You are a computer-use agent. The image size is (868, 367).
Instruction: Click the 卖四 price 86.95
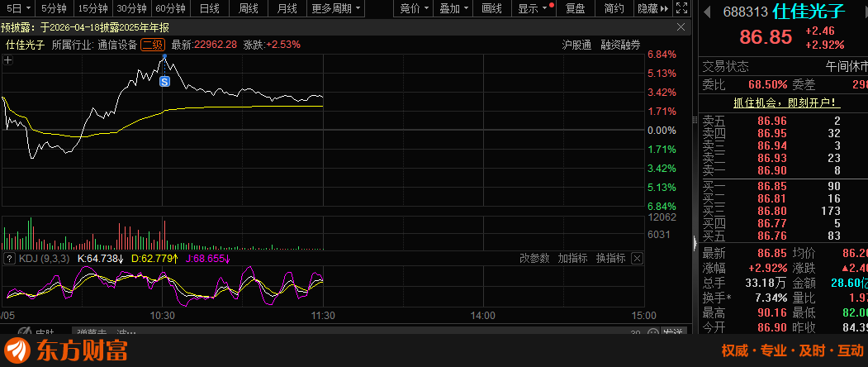[x=772, y=133]
